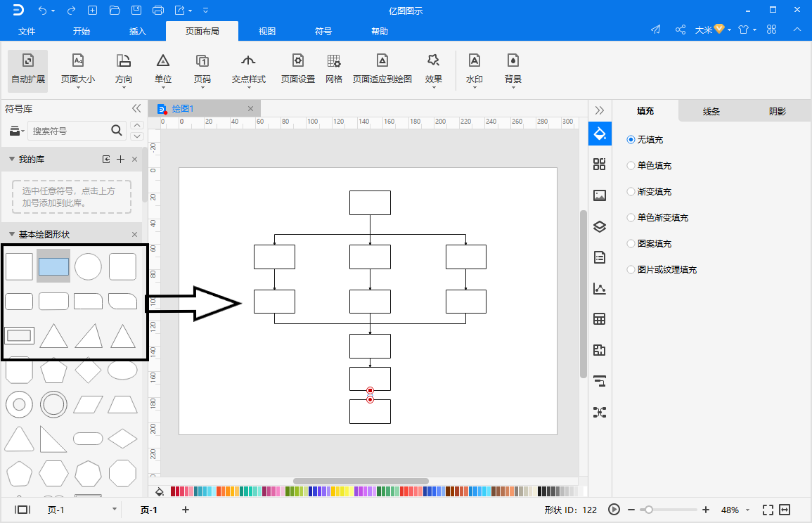Viewport: 812px width, 523px height.
Task: Click the zoom out minus button
Action: coord(631,510)
